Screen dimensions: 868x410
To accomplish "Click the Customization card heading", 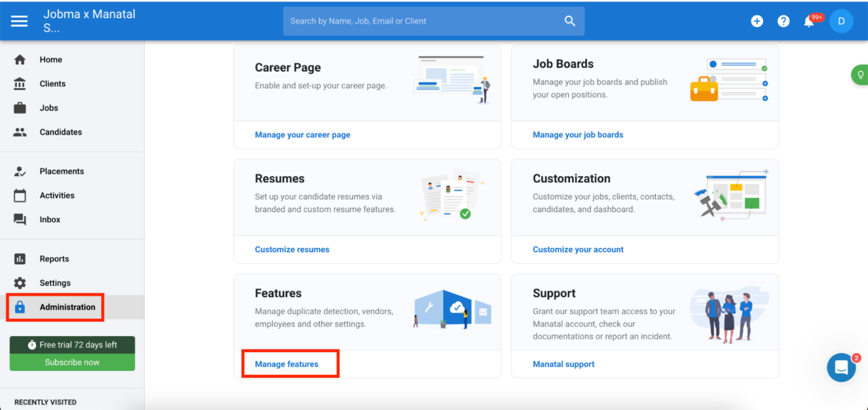I will [x=571, y=179].
